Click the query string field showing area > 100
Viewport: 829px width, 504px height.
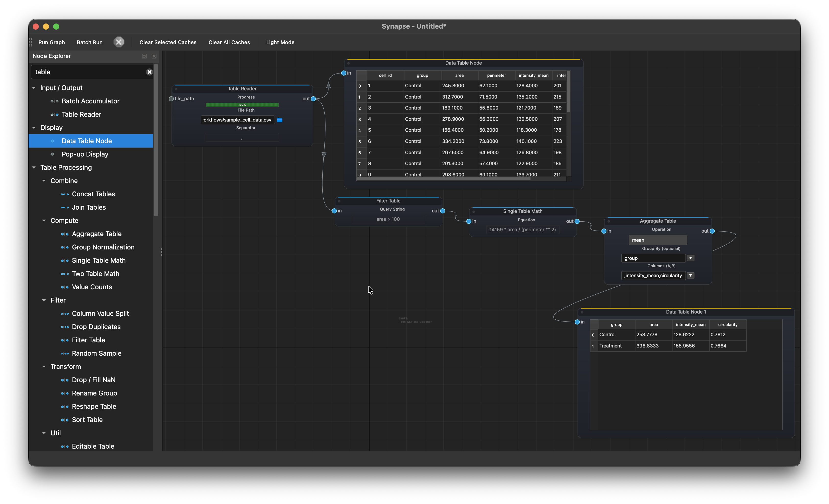388,219
